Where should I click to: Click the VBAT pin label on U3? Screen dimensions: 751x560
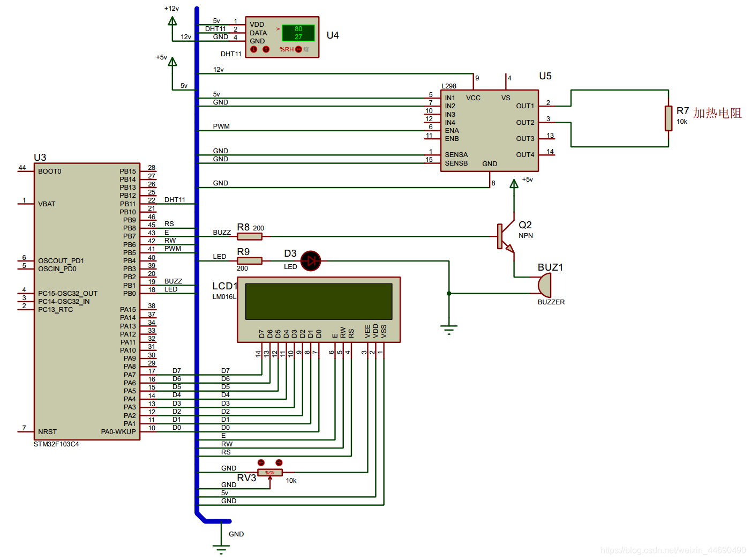tap(47, 204)
